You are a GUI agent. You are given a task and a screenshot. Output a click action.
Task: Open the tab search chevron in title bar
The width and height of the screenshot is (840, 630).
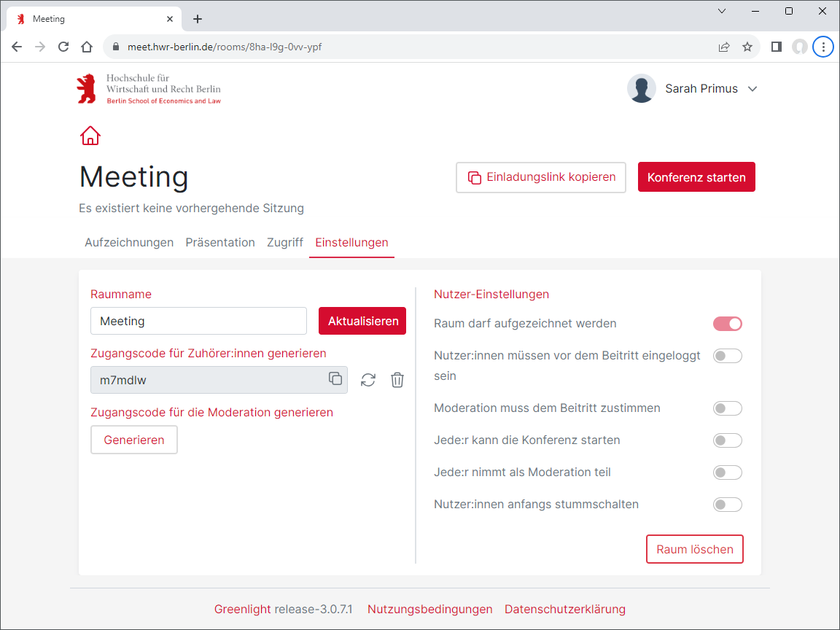pos(722,11)
